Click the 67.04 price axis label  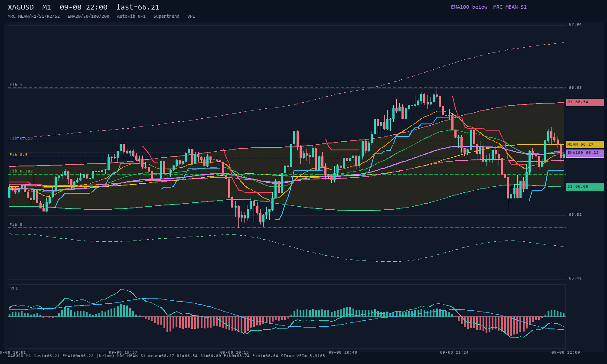click(575, 24)
